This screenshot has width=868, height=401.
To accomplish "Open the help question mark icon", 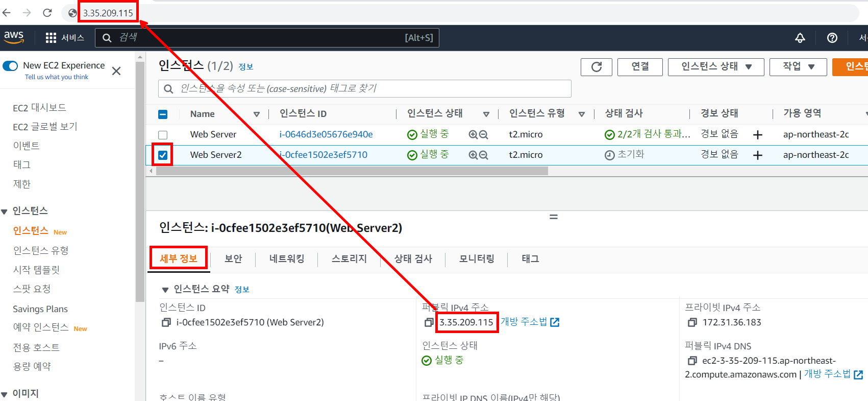I will click(x=832, y=38).
